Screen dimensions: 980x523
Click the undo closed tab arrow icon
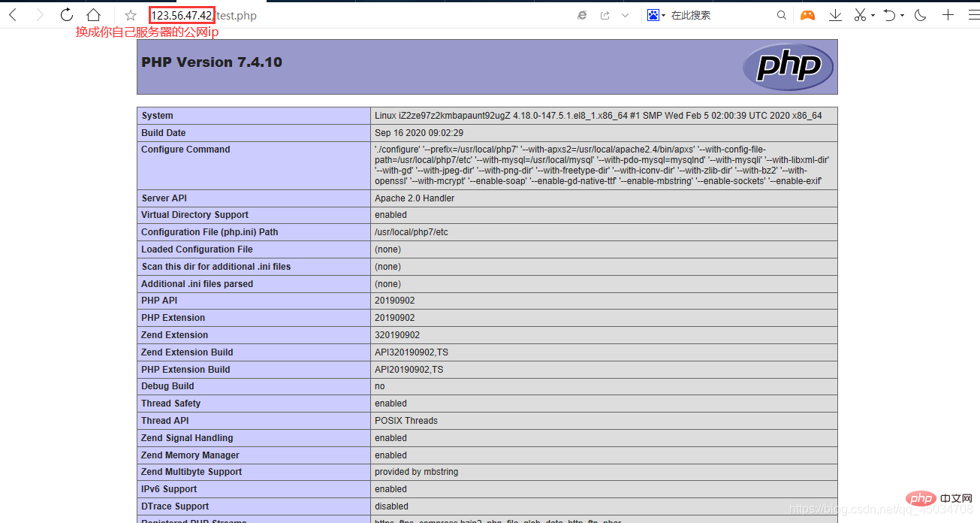[x=889, y=15]
